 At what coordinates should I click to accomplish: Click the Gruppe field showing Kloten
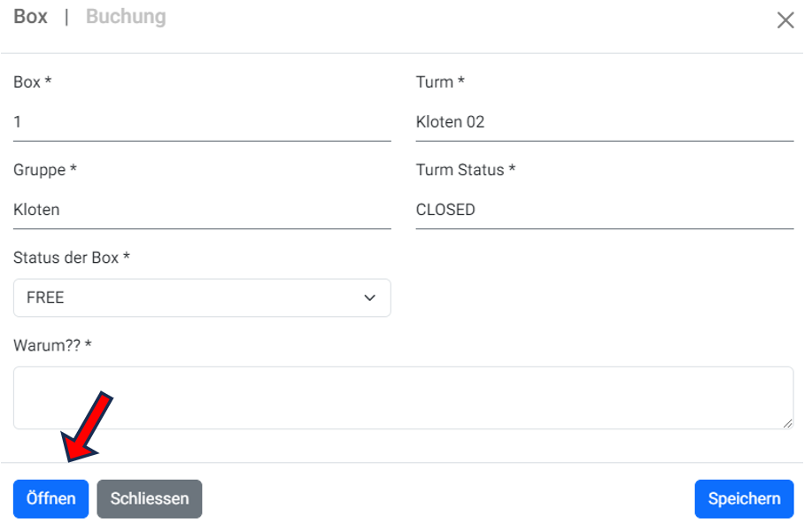coord(202,210)
